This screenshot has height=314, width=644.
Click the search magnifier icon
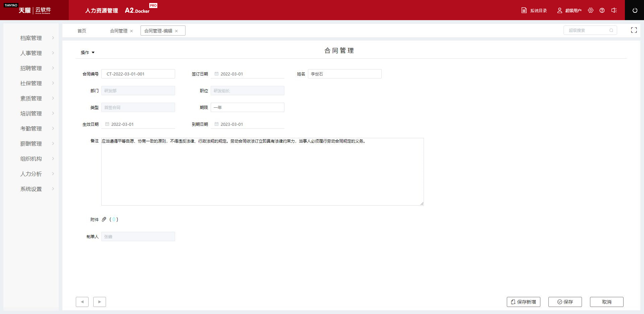point(611,31)
